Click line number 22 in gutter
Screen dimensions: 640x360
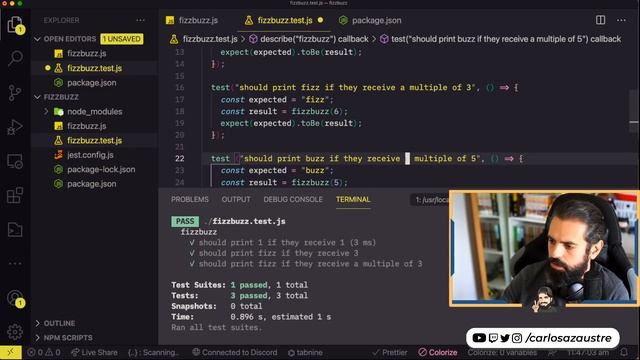click(180, 158)
